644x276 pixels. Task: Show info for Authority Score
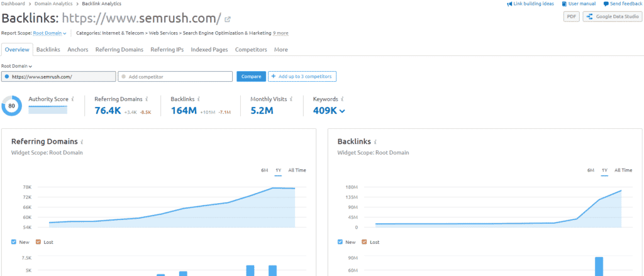pyautogui.click(x=73, y=99)
